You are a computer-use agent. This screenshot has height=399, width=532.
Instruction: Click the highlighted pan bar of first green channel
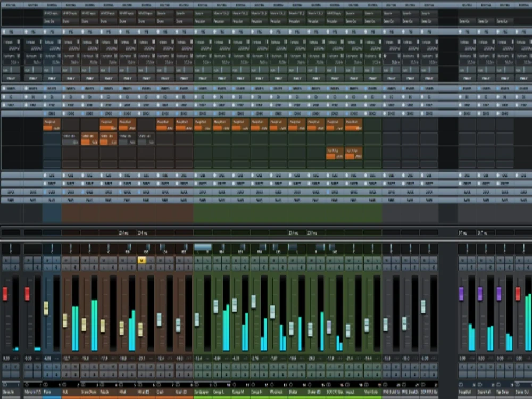pyautogui.click(x=203, y=247)
